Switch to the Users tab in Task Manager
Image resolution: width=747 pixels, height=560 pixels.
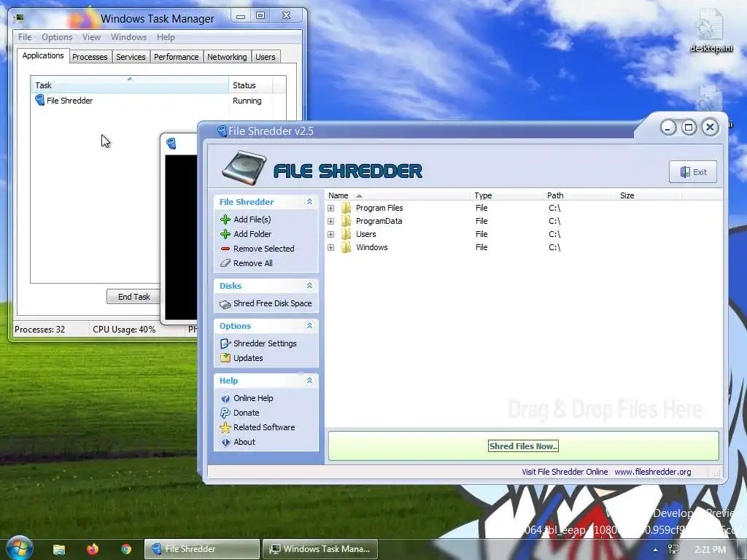coord(266,57)
